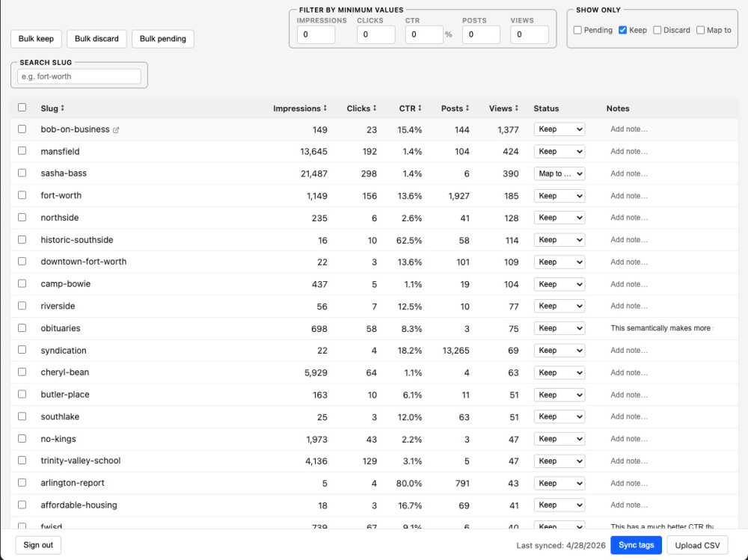Sort by Posts column header
The height and width of the screenshot is (560, 748).
[x=455, y=108]
